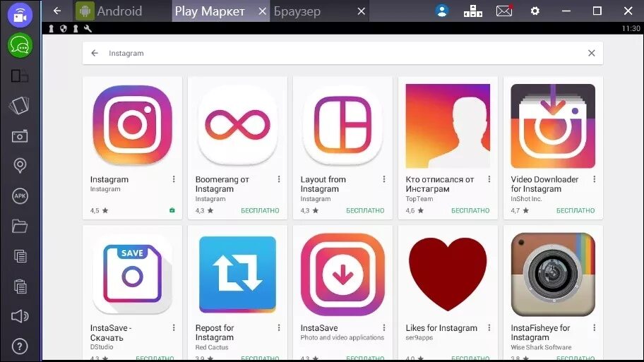Install an APK via the APK icon
This screenshot has height=362, width=644.
click(x=20, y=195)
